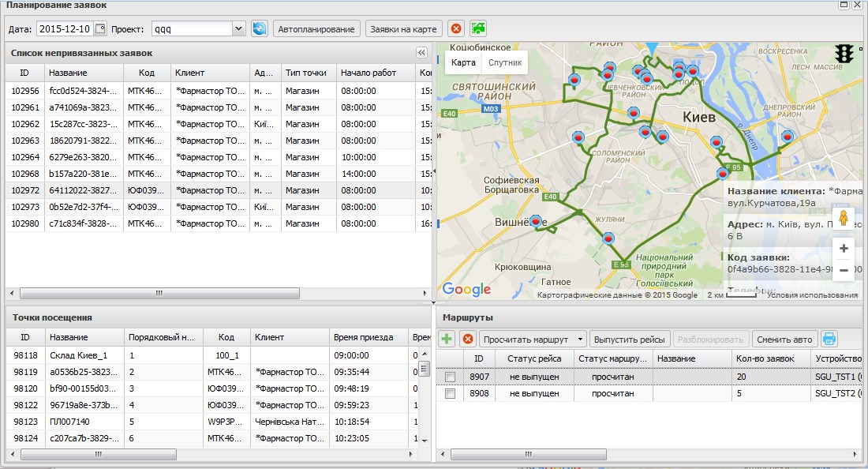Click the red cancel icon in top toolbar

tap(455, 29)
